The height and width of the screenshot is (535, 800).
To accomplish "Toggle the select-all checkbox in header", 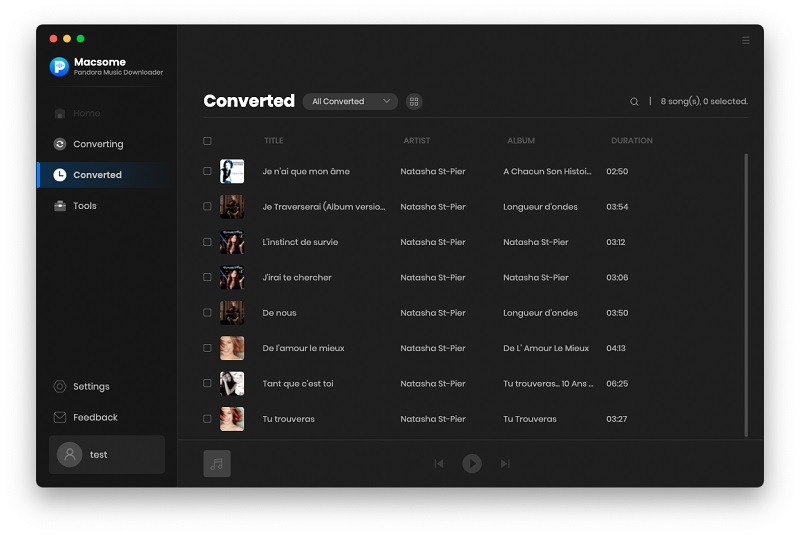I will click(207, 141).
